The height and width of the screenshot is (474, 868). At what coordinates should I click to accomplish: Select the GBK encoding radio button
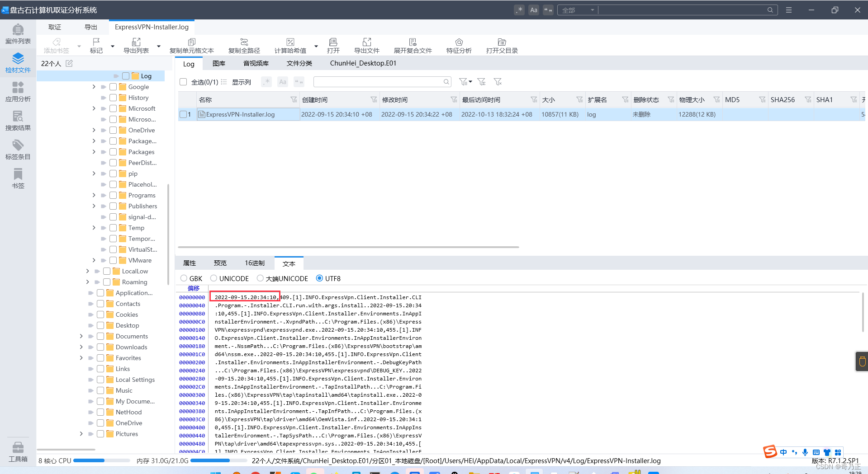[x=184, y=278]
